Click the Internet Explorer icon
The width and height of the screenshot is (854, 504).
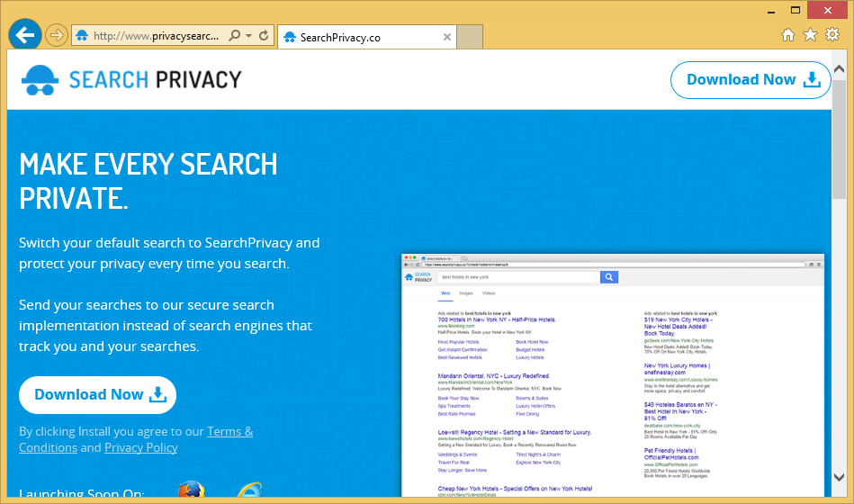point(249,490)
